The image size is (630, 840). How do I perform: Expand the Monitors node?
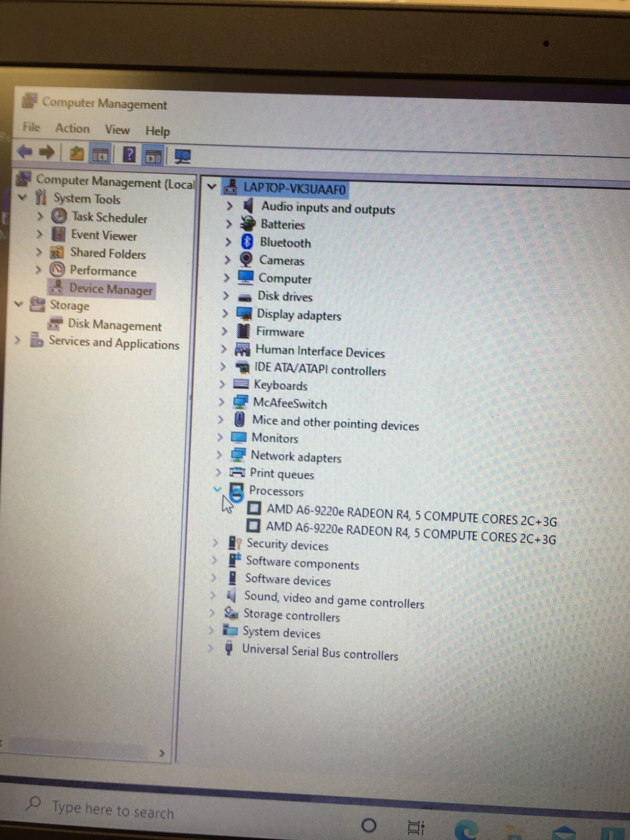[220, 437]
